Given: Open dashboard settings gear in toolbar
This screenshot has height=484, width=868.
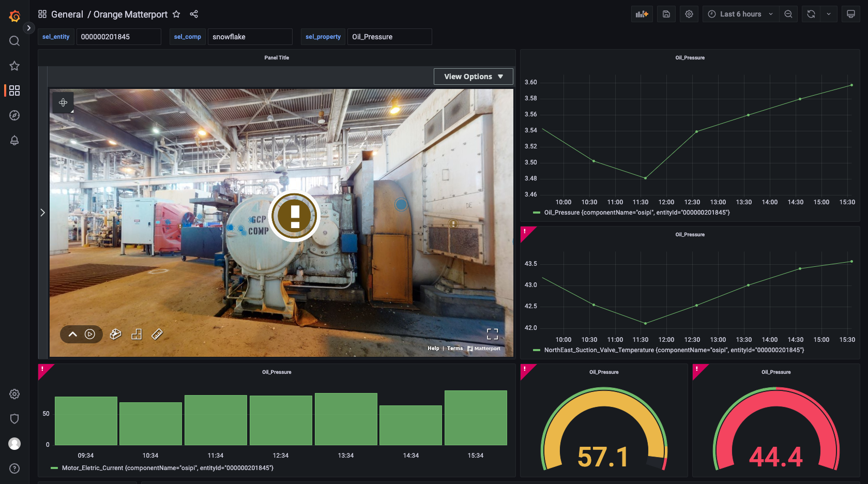Looking at the screenshot, I should tap(689, 14).
